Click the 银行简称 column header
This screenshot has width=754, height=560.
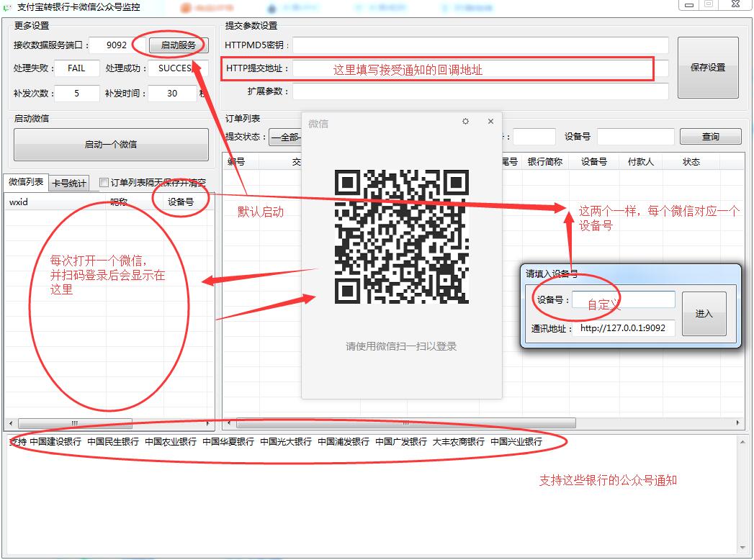pyautogui.click(x=544, y=162)
